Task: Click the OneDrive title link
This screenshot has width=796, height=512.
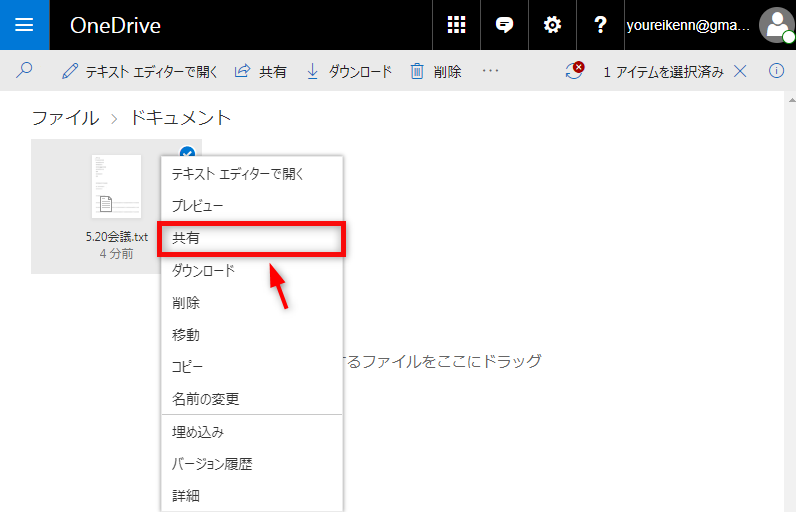Action: point(115,25)
